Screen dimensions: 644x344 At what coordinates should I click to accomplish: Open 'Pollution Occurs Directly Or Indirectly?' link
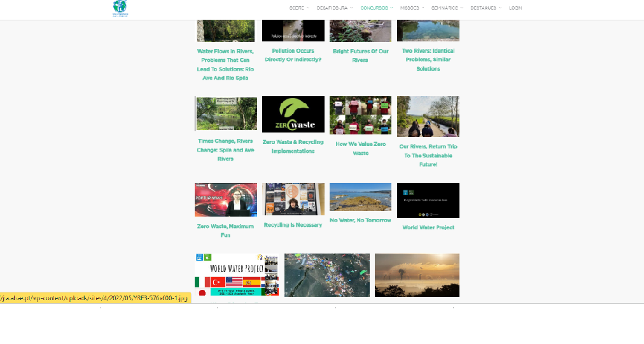click(293, 55)
